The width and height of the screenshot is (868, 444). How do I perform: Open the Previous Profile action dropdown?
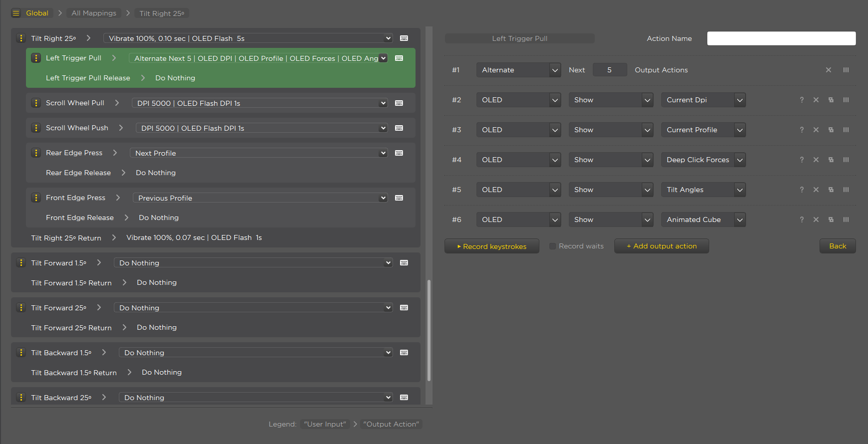(x=260, y=198)
